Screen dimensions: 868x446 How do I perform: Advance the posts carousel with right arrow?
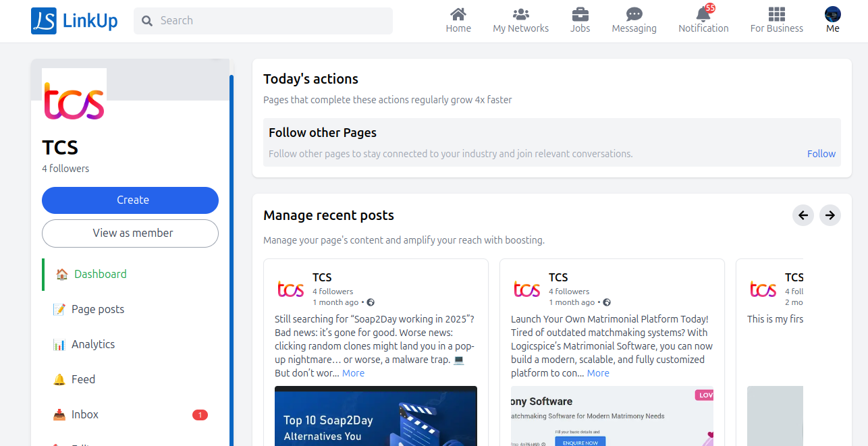click(830, 215)
